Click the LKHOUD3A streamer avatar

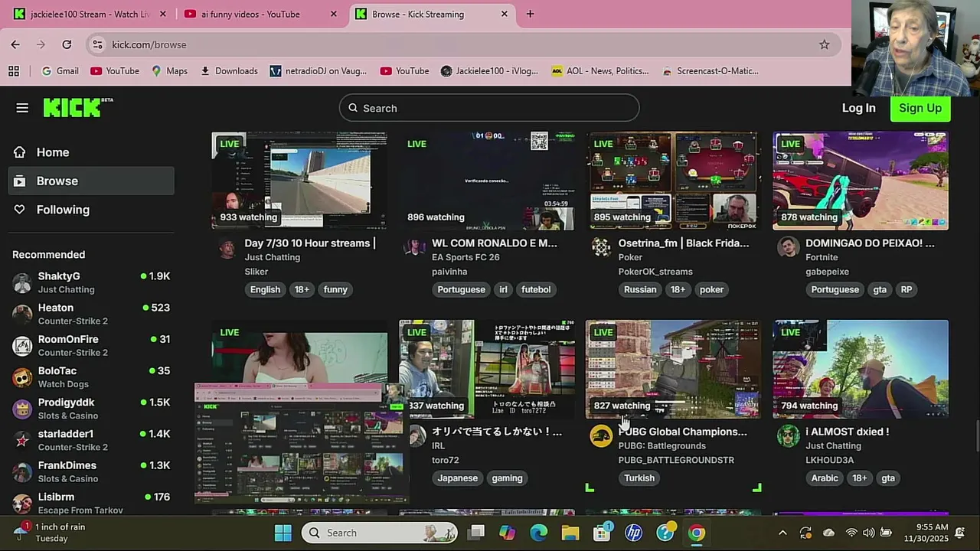[788, 436]
